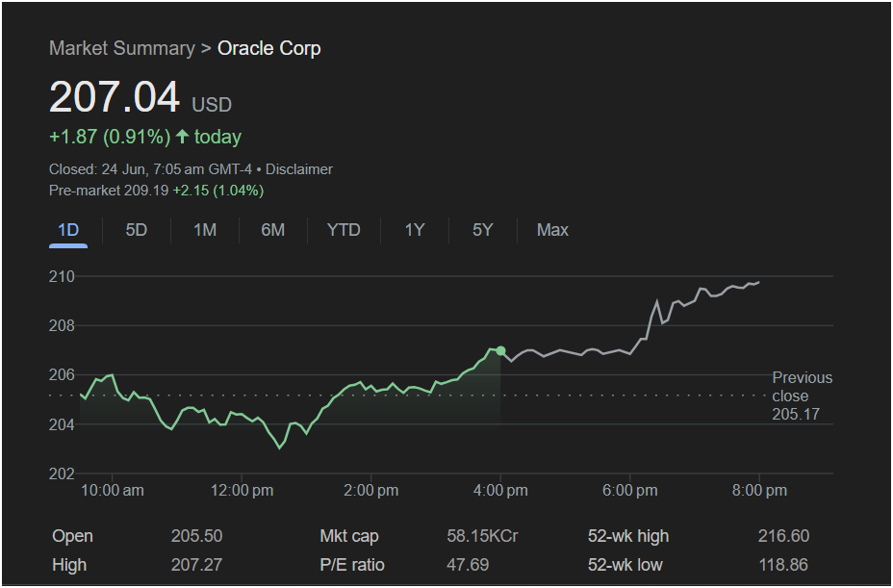893x588 pixels.
Task: Click the 208 y-axis label
Action: (x=62, y=326)
